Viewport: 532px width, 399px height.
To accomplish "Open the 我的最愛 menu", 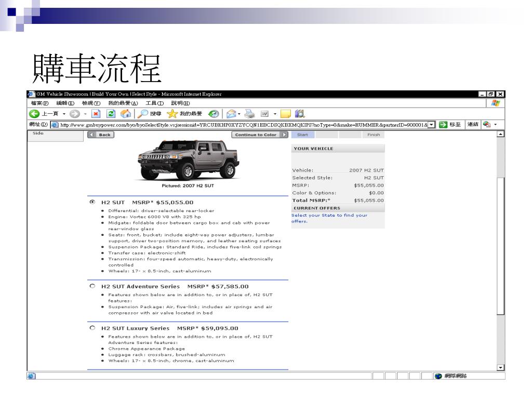I will [x=123, y=103].
